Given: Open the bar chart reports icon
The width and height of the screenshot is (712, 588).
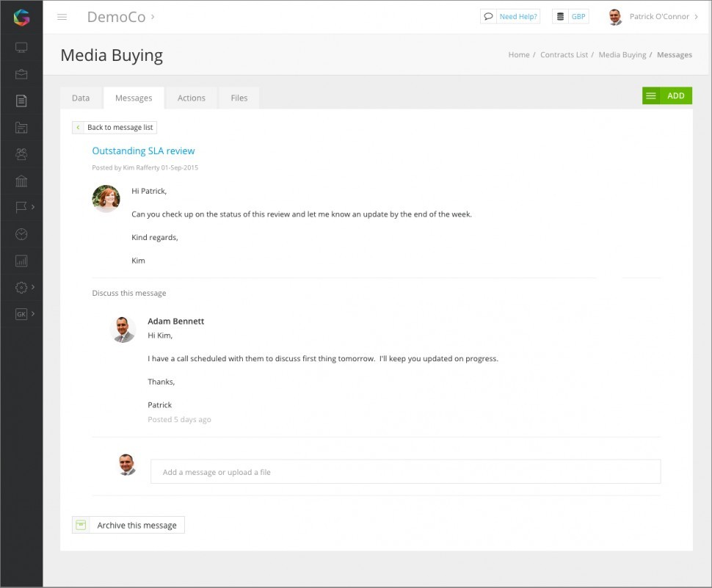Looking at the screenshot, I should coord(21,261).
